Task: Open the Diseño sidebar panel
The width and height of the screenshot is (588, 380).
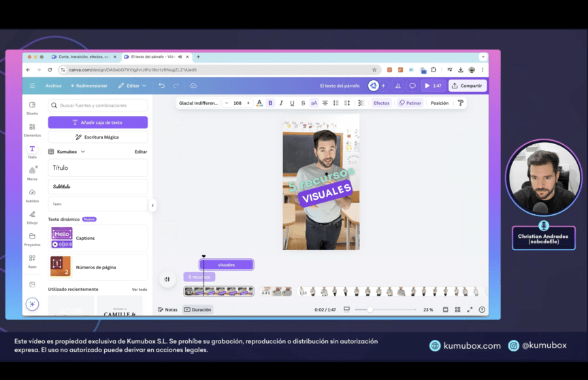Action: tap(32, 108)
